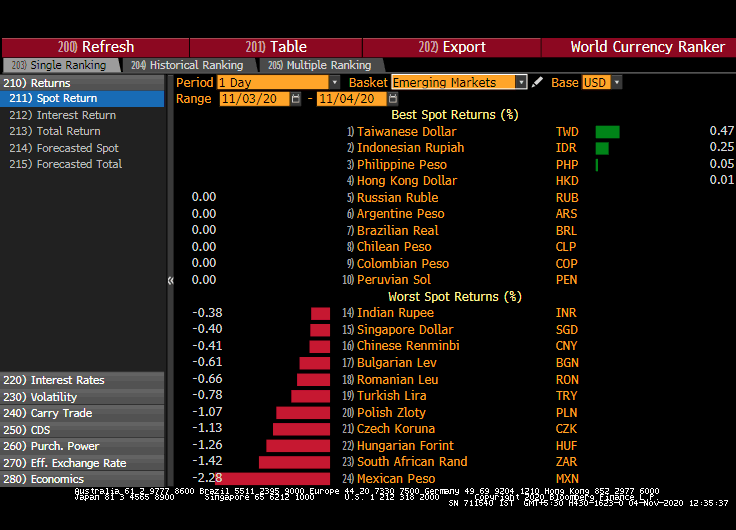The height and width of the screenshot is (530, 736).
Task: Expand the Period dropdown showing 1 Day
Action: (x=334, y=82)
